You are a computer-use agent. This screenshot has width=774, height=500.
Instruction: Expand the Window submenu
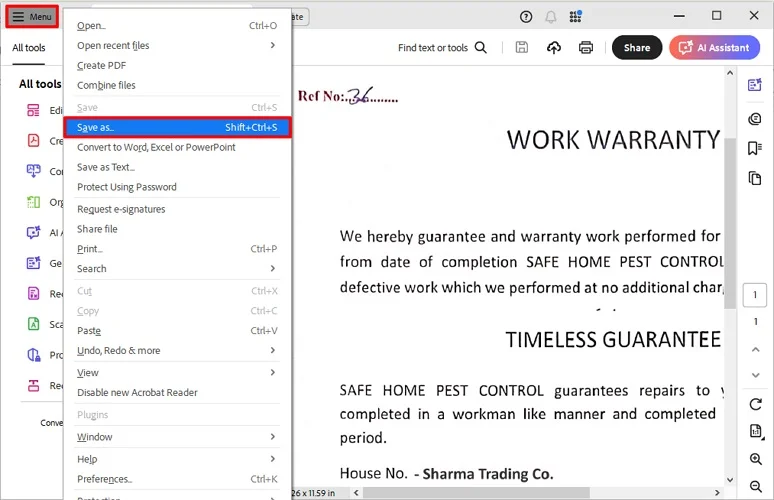click(x=177, y=437)
